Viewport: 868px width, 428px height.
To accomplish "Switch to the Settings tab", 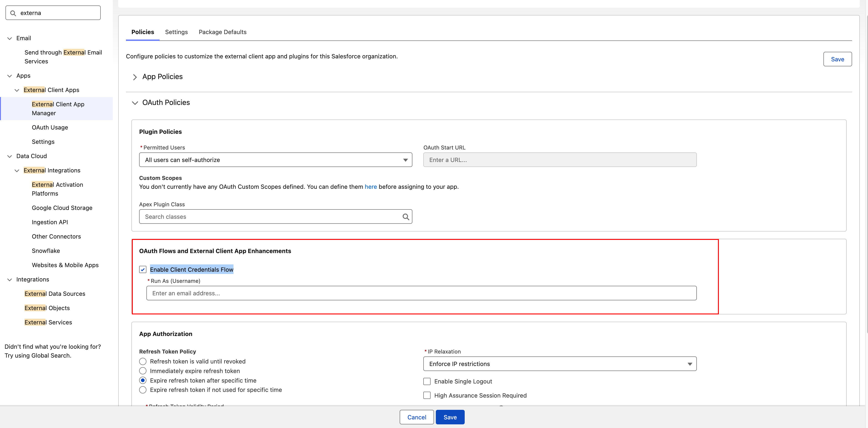I will point(176,32).
